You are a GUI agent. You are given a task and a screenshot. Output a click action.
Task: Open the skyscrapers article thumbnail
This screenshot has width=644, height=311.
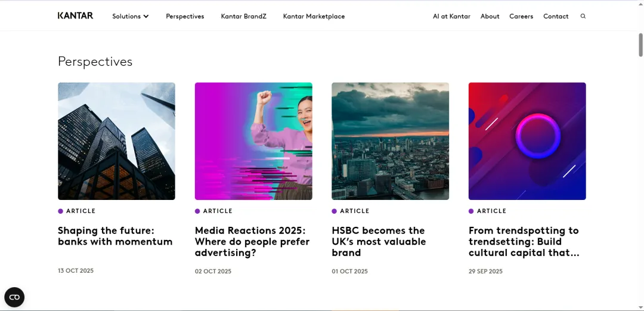pos(116,141)
